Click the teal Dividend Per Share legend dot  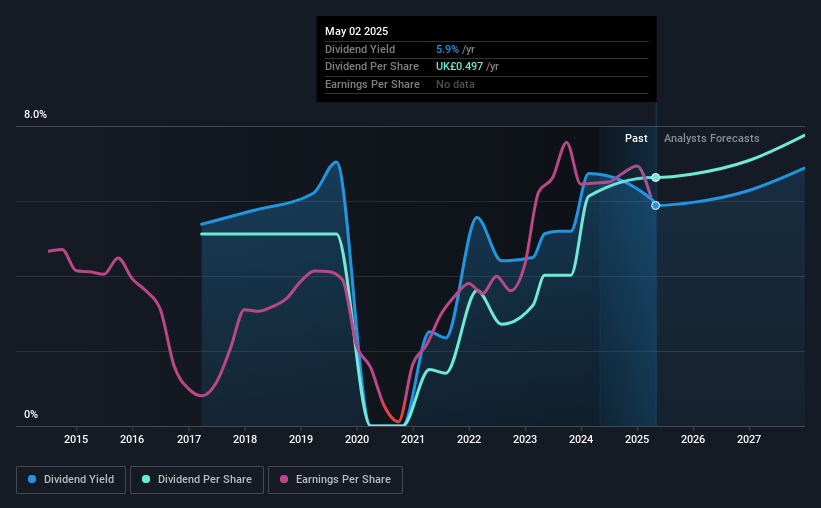tap(146, 479)
